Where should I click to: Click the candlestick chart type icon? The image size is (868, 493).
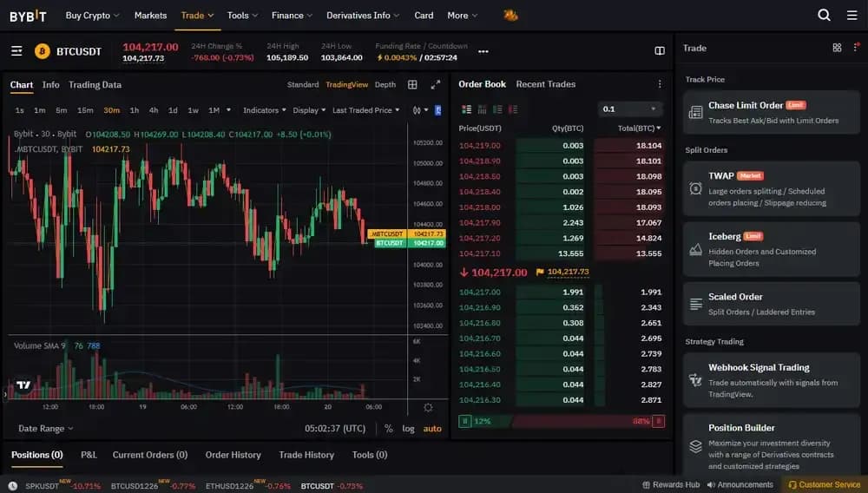417,110
